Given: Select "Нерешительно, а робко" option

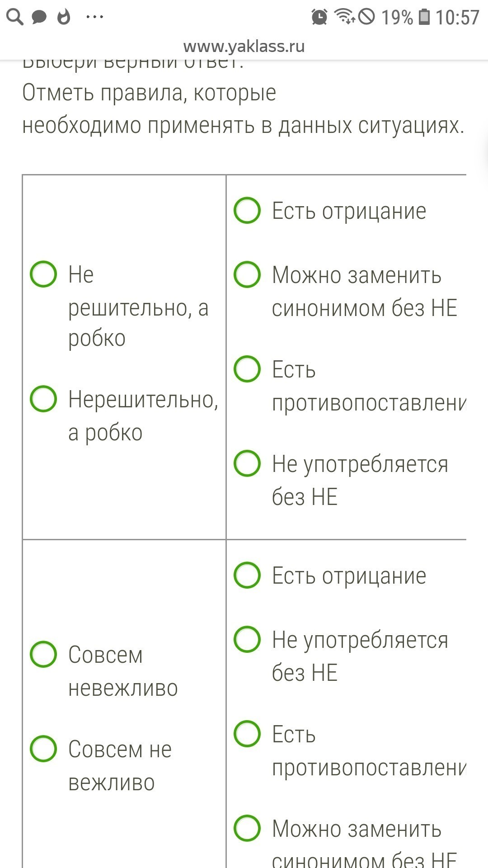Looking at the screenshot, I should point(43,399).
